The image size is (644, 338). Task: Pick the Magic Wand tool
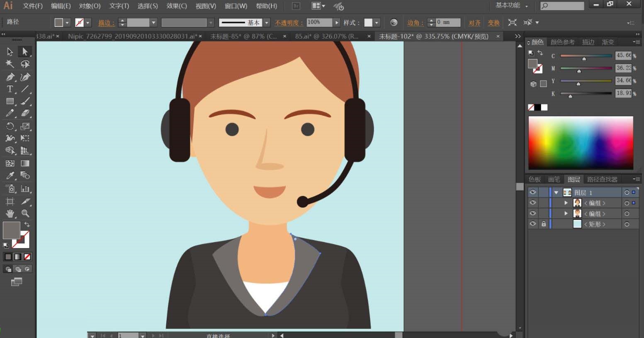(x=10, y=64)
